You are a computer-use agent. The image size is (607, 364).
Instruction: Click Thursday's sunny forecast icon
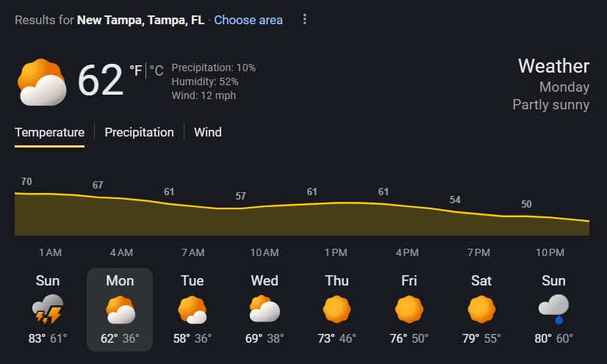pos(337,309)
